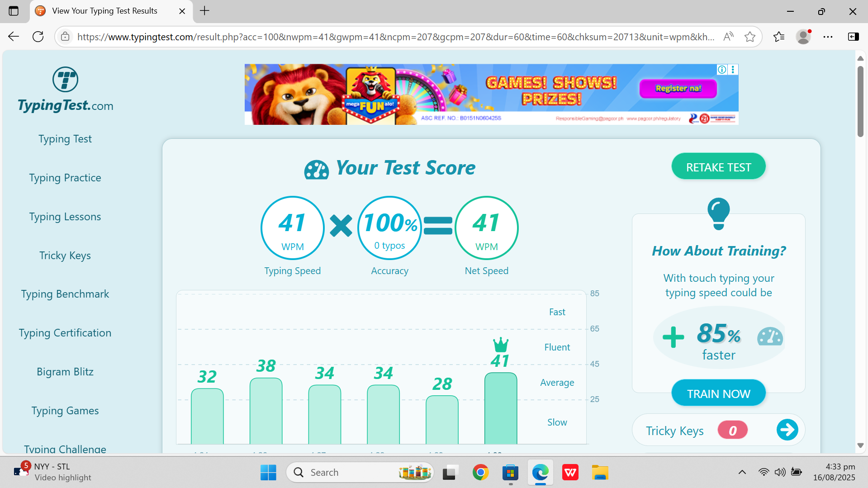The width and height of the screenshot is (868, 488).
Task: Click the speedometer icon beside 85% faster
Action: 770,336
